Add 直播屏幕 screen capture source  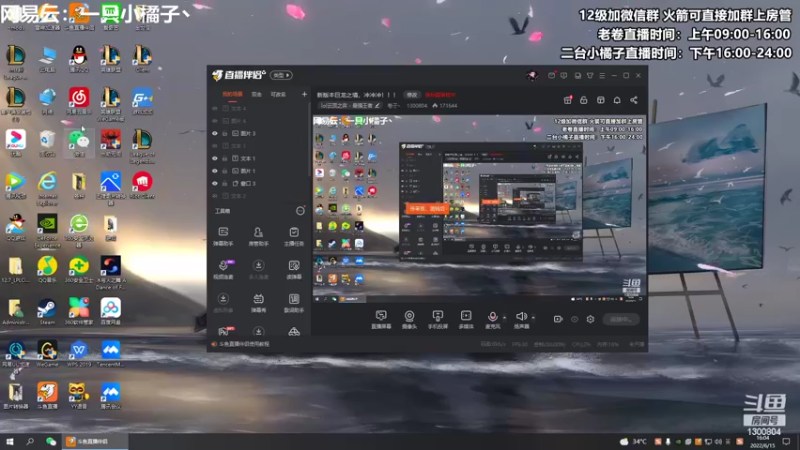click(x=381, y=319)
